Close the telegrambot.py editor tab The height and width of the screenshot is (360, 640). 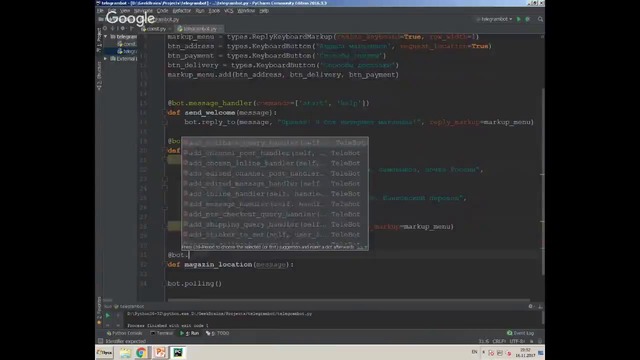pos(220,29)
